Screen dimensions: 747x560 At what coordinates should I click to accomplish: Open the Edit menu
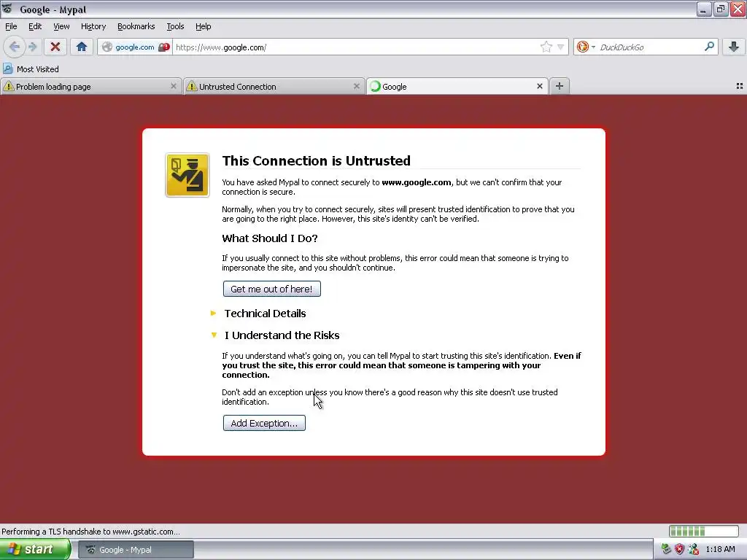35,26
